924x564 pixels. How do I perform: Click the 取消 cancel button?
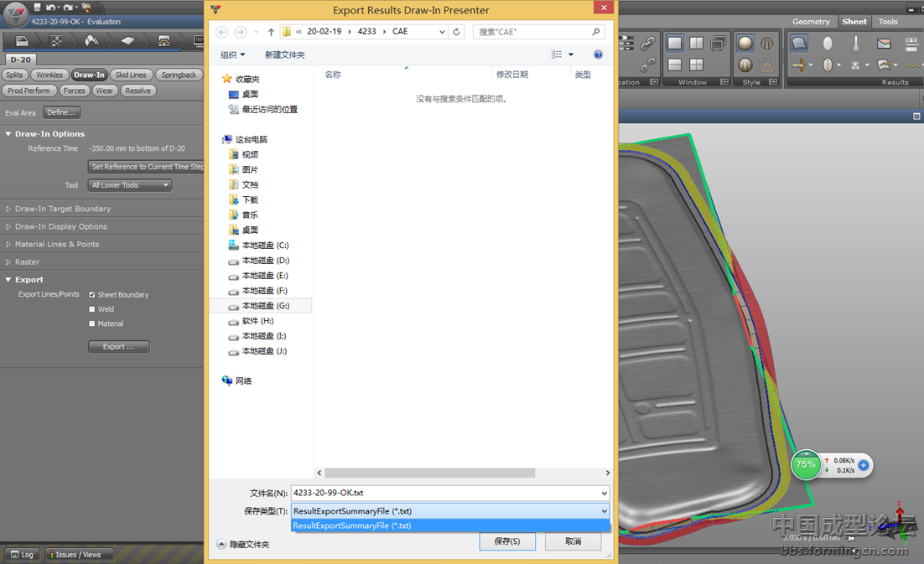pos(573,541)
